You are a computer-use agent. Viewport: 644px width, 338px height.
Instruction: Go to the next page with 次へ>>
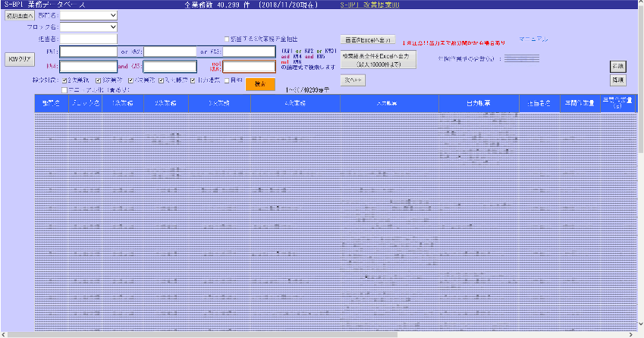tap(353, 80)
